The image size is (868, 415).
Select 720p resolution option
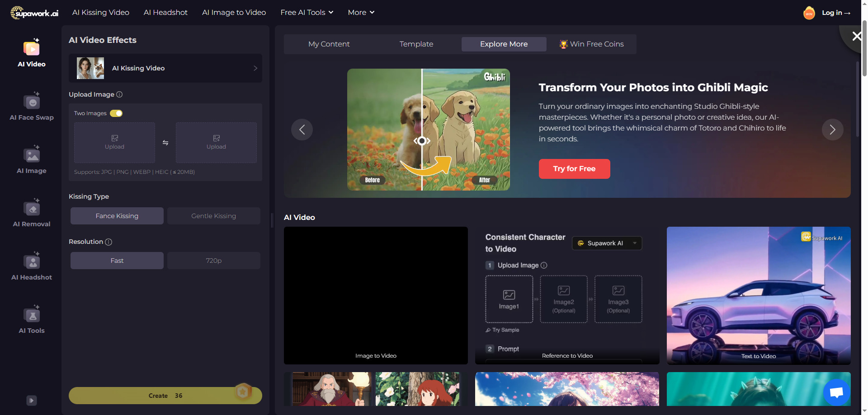click(213, 261)
